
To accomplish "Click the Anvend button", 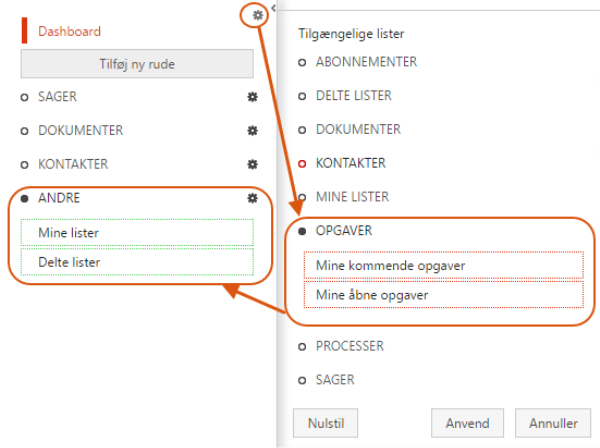I will [x=468, y=422].
